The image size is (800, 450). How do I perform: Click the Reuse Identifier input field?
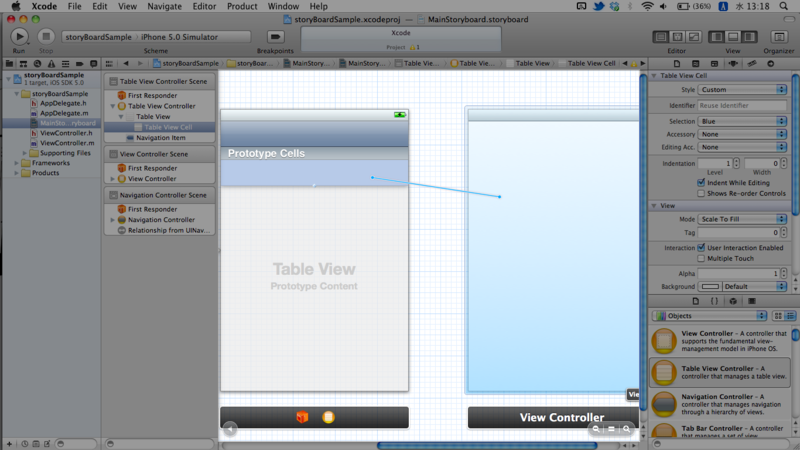(742, 105)
